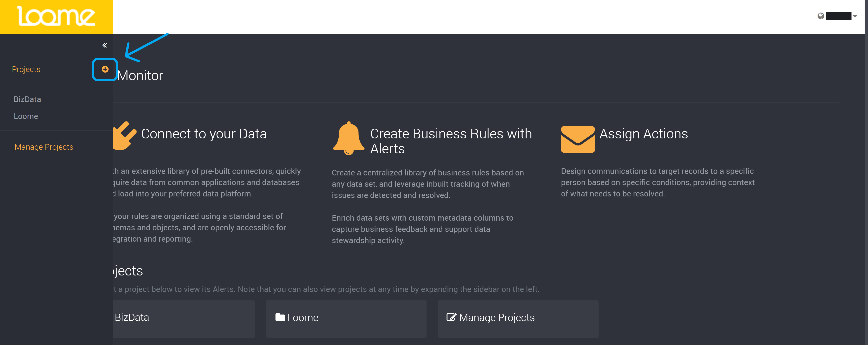868x345 pixels.
Task: Collapse the sidebar with the double chevron
Action: point(105,45)
